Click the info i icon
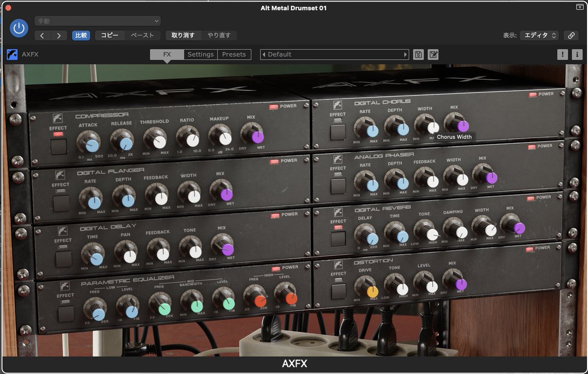The height and width of the screenshot is (374, 588). coord(577,54)
